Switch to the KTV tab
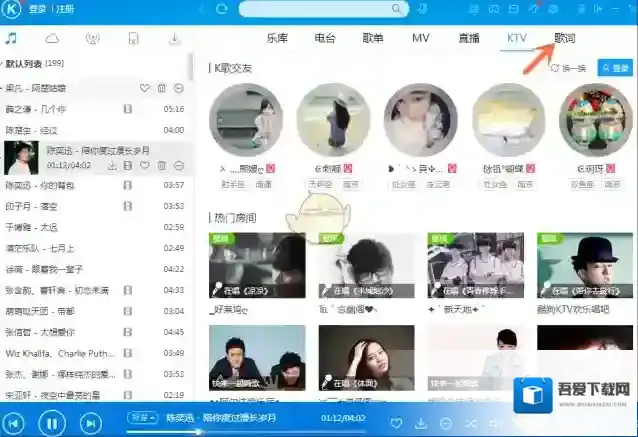The height and width of the screenshot is (437, 638). click(x=517, y=38)
